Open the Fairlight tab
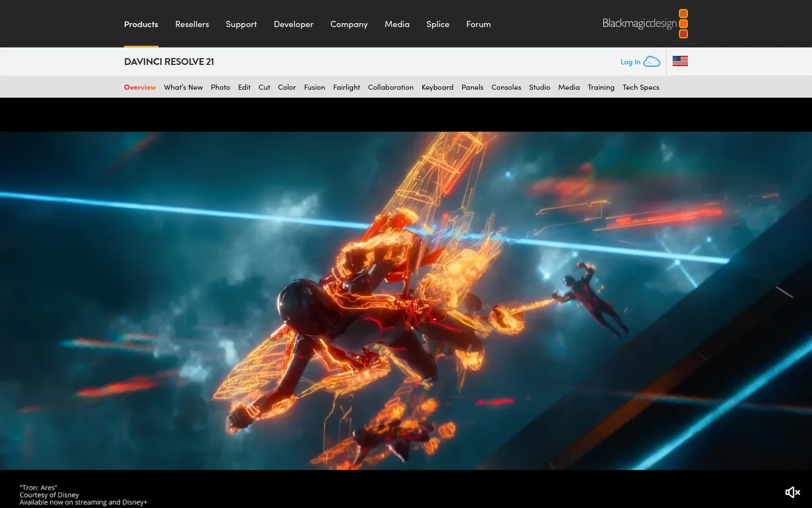This screenshot has width=812, height=508. (x=347, y=87)
